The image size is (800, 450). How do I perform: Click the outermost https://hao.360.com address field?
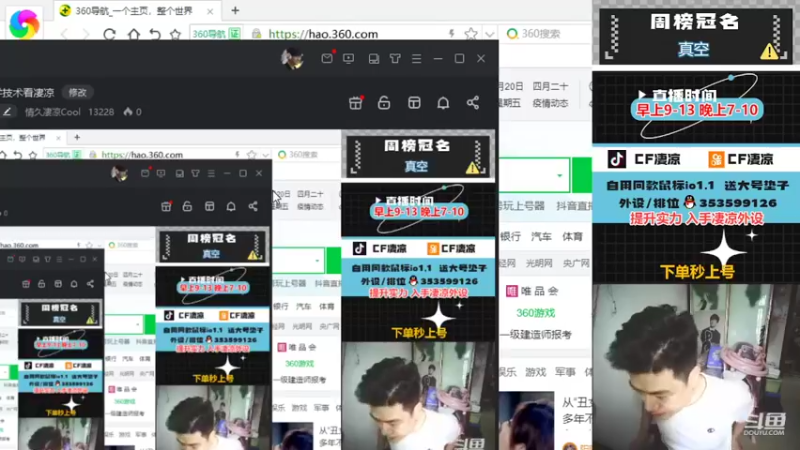(323, 34)
